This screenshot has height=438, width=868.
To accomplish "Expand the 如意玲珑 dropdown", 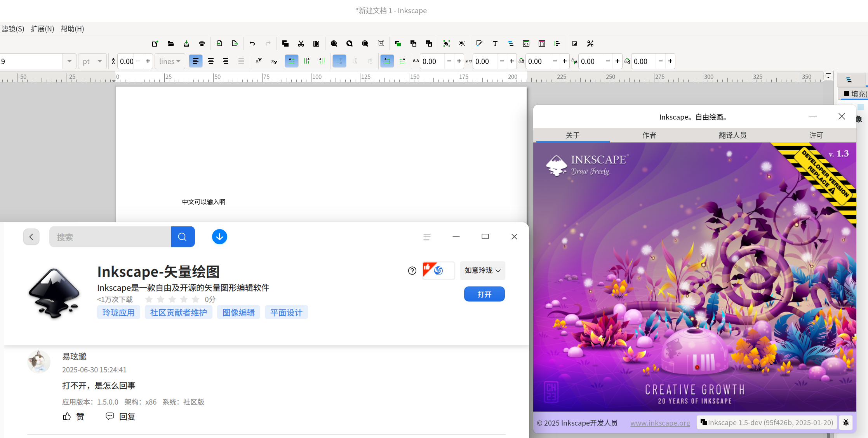I will click(x=483, y=270).
